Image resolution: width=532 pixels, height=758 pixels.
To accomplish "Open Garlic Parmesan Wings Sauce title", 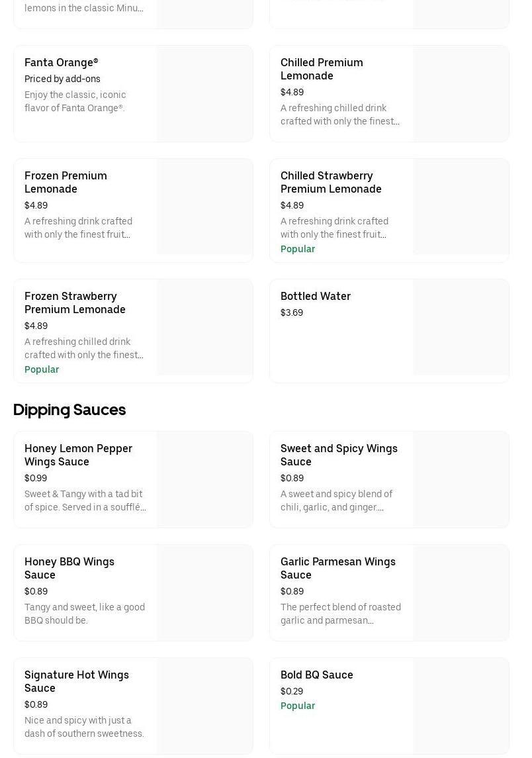I will (x=338, y=568).
